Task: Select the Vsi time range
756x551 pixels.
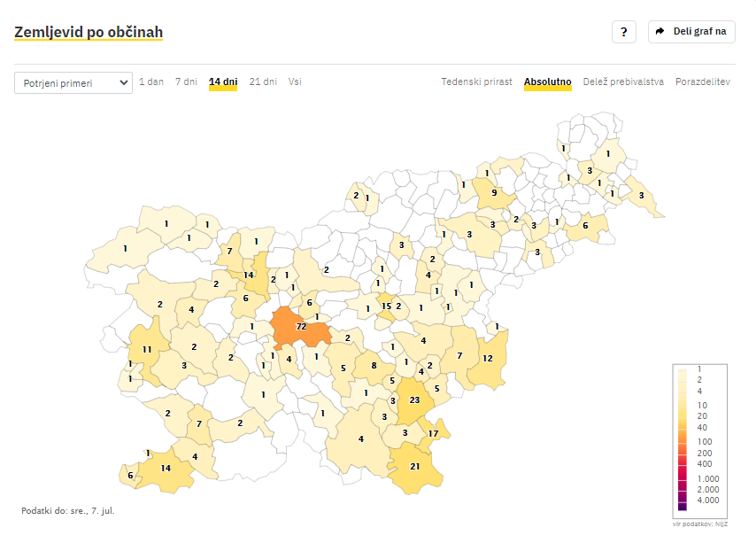Action: tap(295, 81)
